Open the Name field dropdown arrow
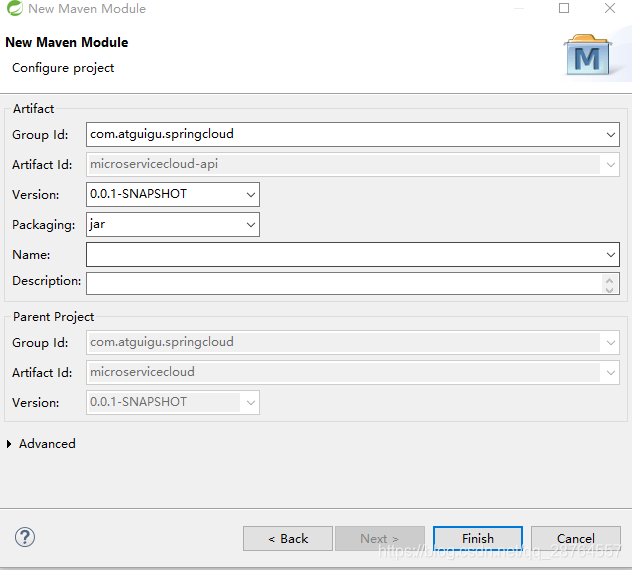This screenshot has height=570, width=632. (x=611, y=255)
